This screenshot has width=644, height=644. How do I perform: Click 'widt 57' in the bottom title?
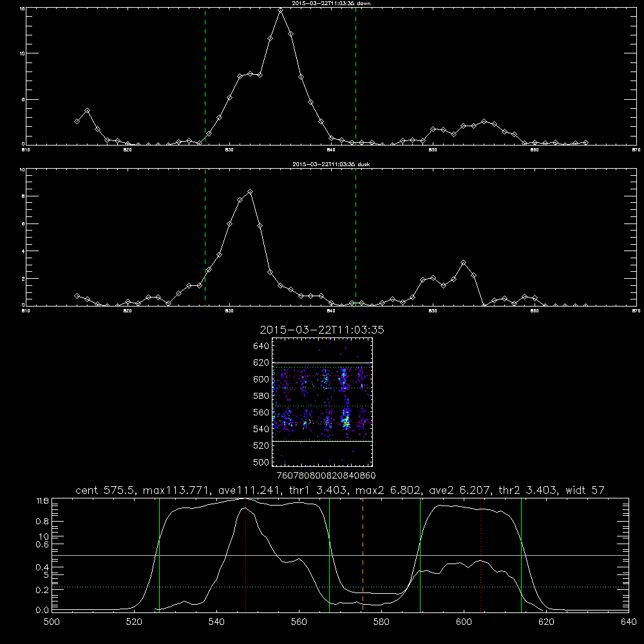[x=585, y=490]
